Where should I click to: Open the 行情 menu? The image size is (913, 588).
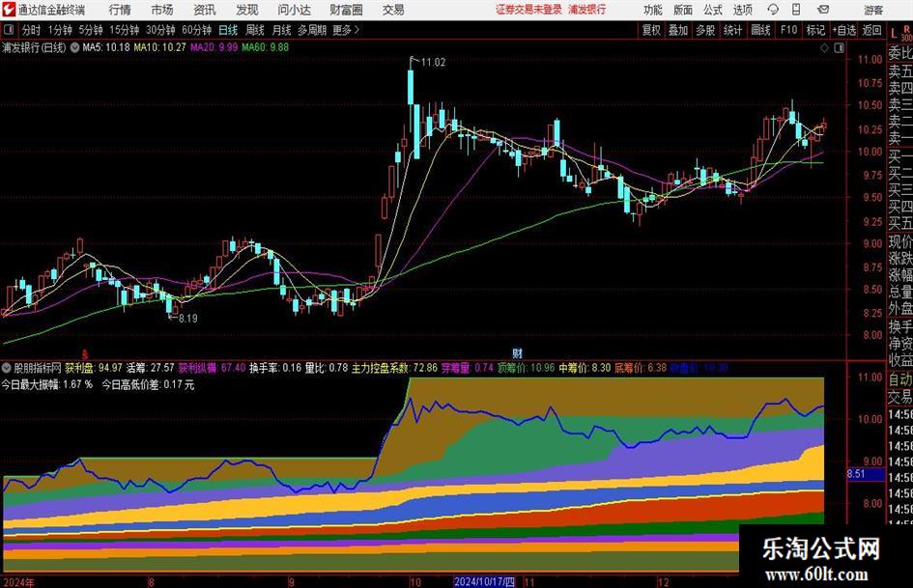(120, 10)
